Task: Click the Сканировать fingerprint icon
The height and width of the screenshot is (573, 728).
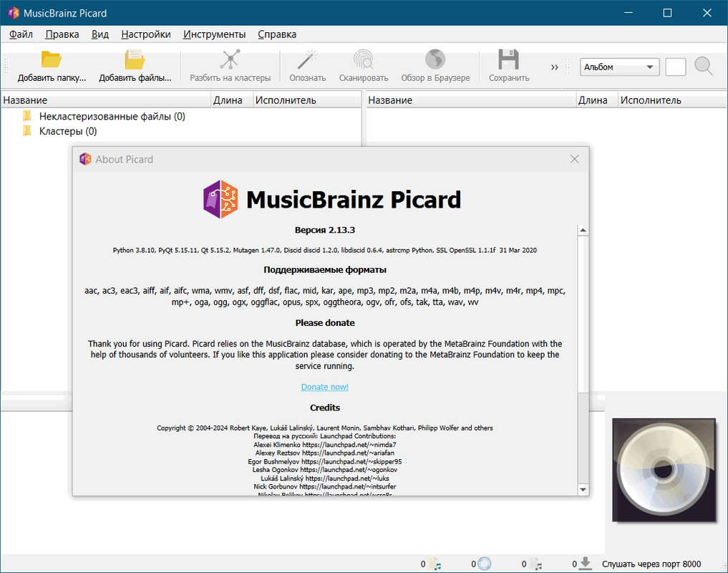Action: [364, 60]
